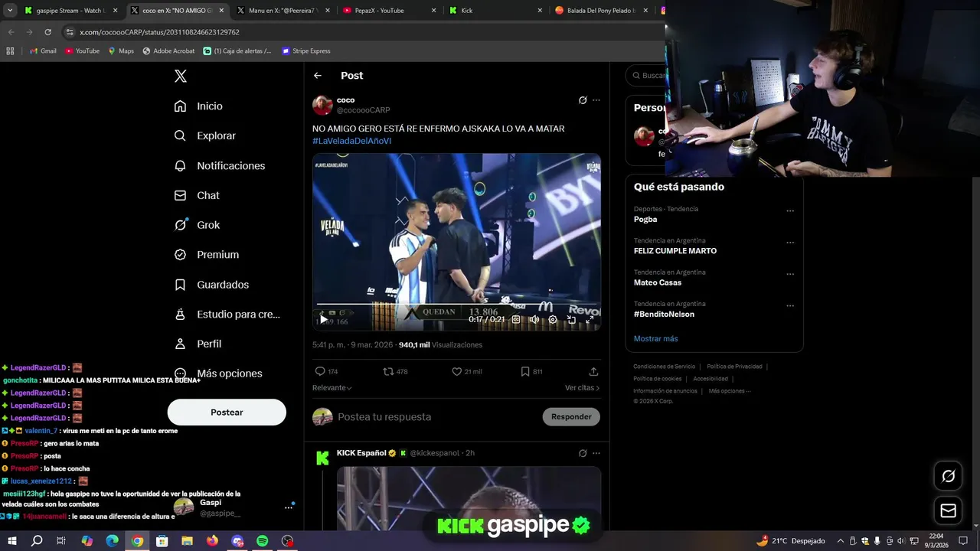Open Guardados bookmarks in sidebar
Image resolution: width=980 pixels, height=551 pixels.
coord(211,285)
